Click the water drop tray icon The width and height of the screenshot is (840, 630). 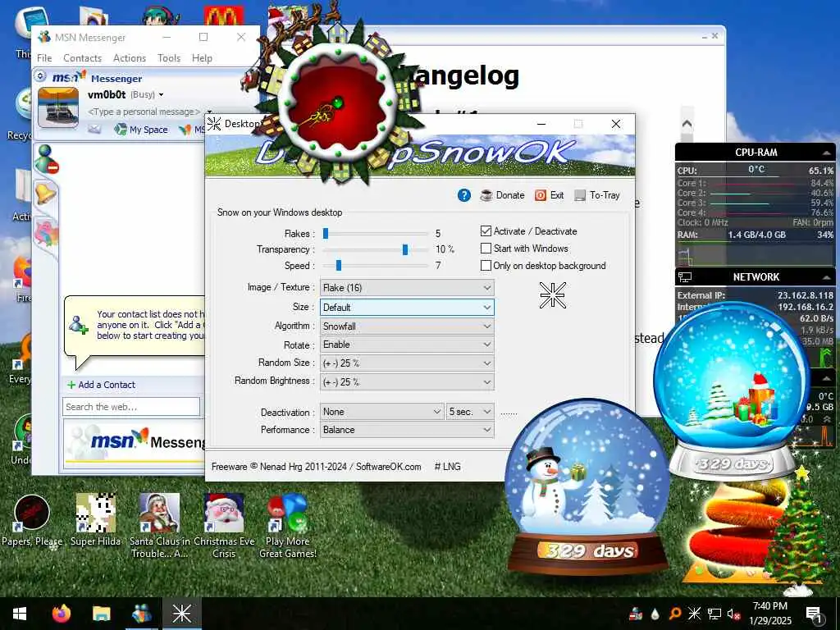655,614
